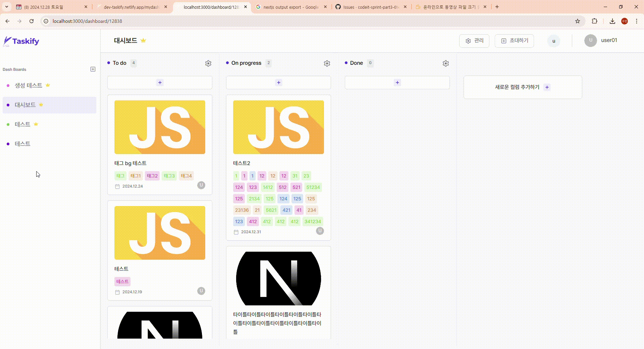Click tag 1412 on 테스트2 card
Viewport: 644px width, 349px height.
pyautogui.click(x=268, y=187)
